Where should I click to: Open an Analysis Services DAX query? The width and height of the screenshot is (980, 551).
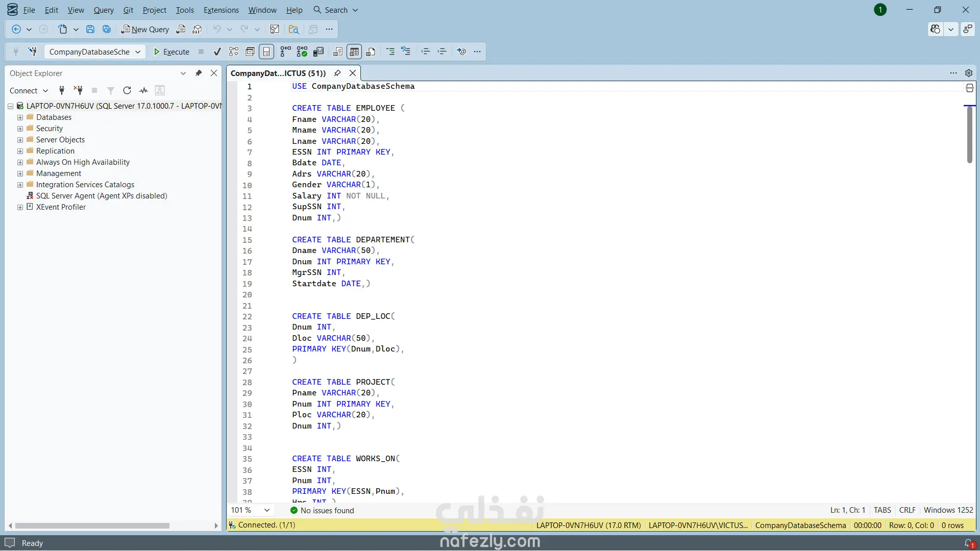click(x=198, y=30)
